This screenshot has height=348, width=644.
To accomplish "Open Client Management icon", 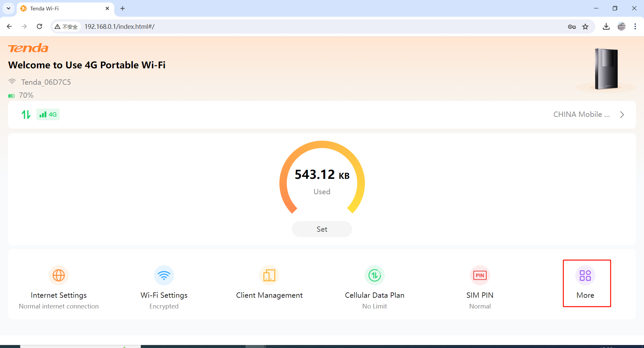I will point(269,275).
